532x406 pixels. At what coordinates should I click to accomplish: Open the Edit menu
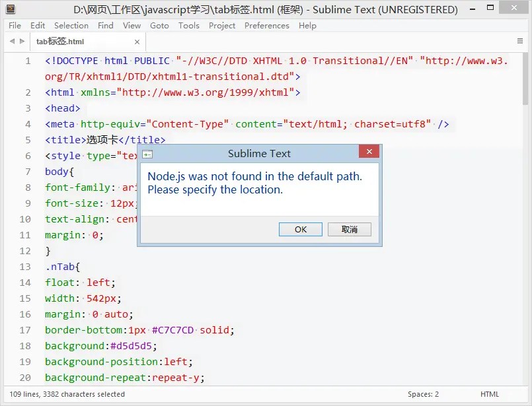tap(37, 25)
